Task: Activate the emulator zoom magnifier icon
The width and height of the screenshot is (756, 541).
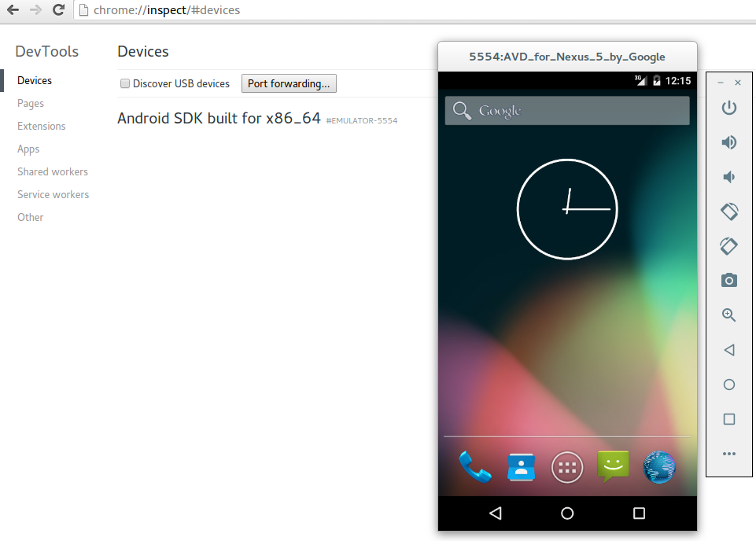Action: coord(729,315)
